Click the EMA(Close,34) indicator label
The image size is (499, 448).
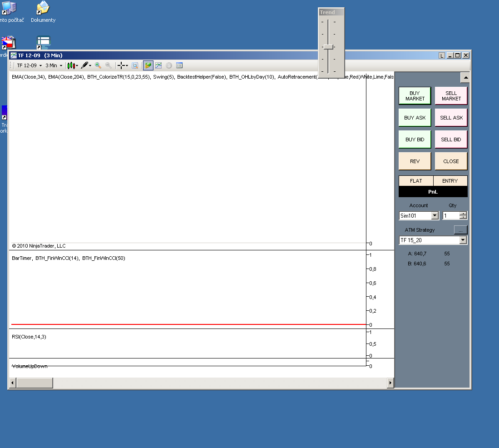(x=28, y=77)
